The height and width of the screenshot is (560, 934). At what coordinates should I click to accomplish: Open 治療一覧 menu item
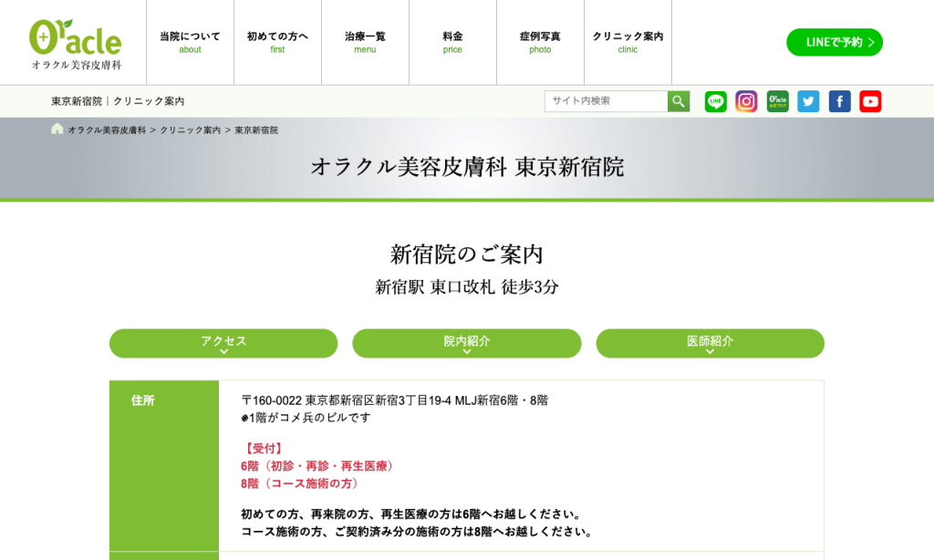click(365, 42)
